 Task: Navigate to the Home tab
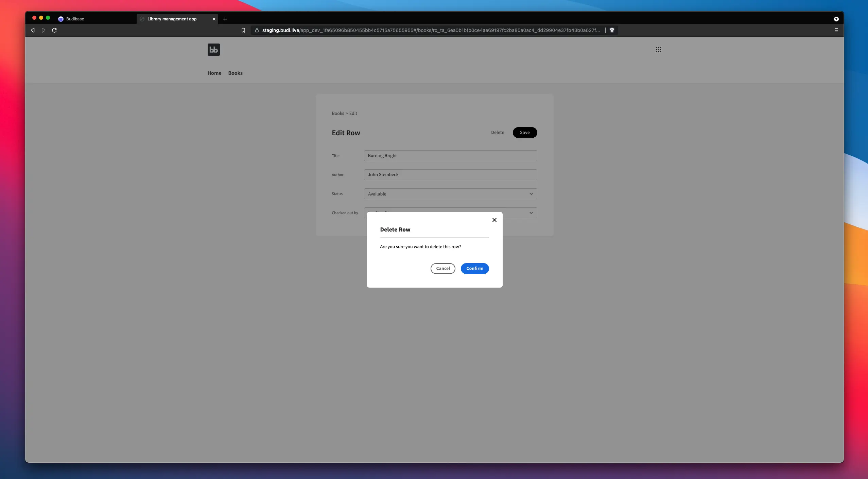(x=214, y=73)
